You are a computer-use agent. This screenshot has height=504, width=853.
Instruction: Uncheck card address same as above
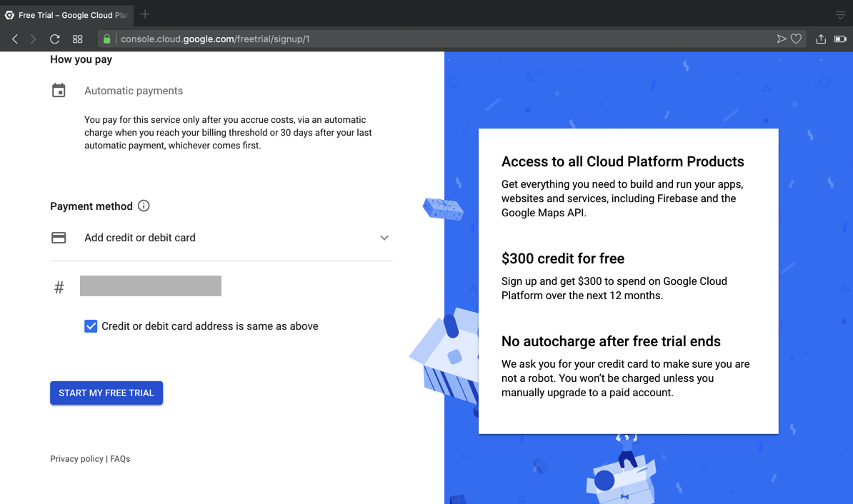point(91,326)
